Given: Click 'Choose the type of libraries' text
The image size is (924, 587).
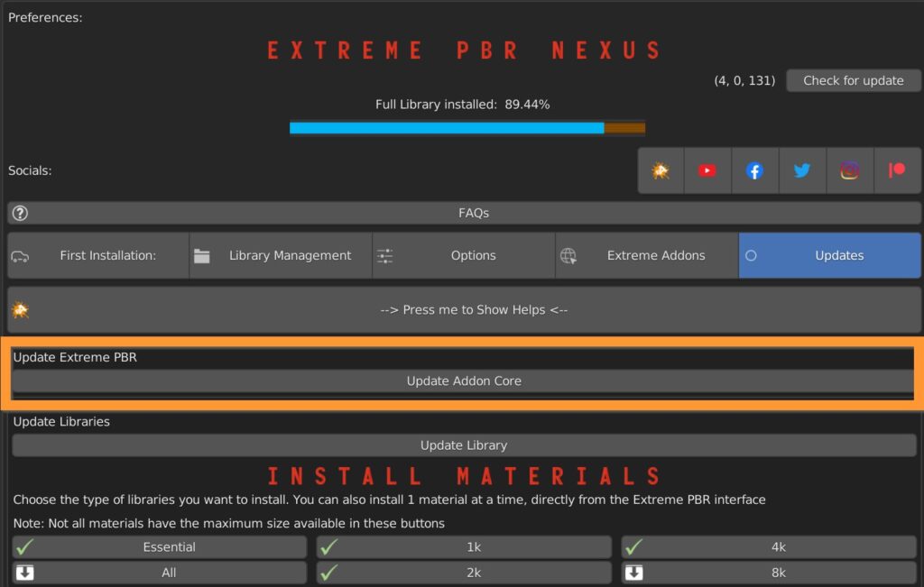Looking at the screenshot, I should point(390,500).
